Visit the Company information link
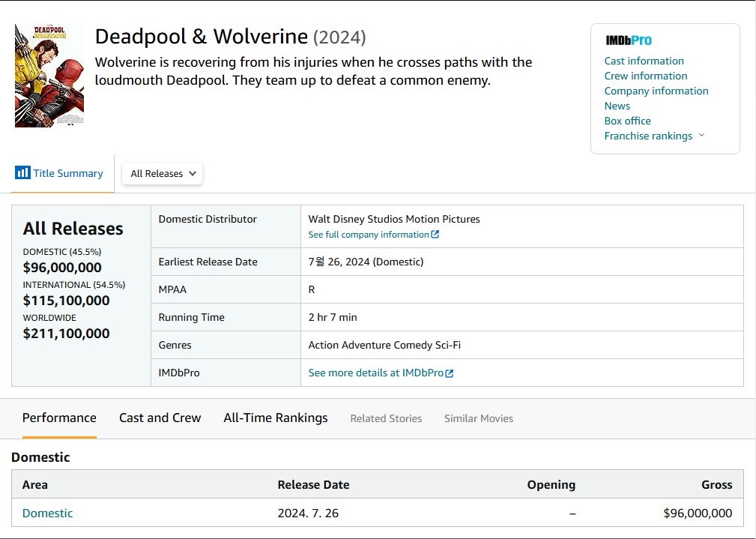 click(x=656, y=91)
